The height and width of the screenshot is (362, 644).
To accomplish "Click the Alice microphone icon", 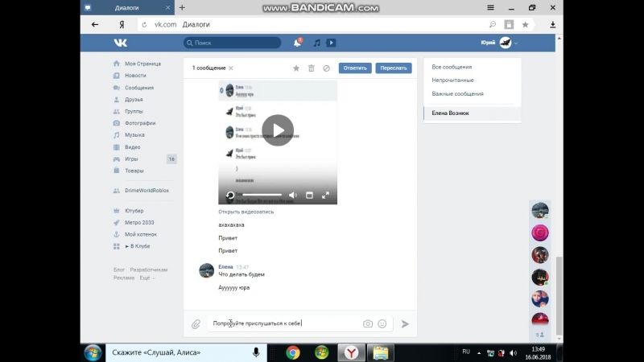I will (256, 352).
